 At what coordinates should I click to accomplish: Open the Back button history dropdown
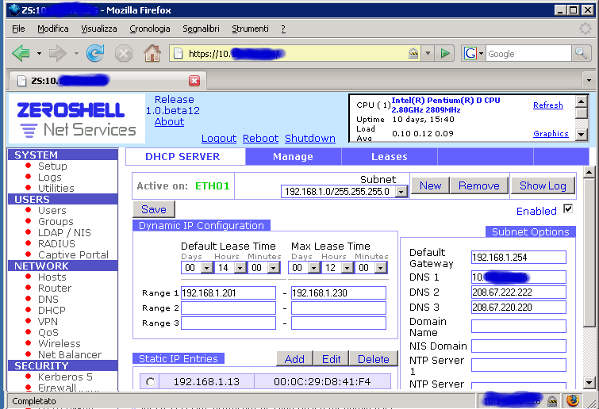(39, 53)
